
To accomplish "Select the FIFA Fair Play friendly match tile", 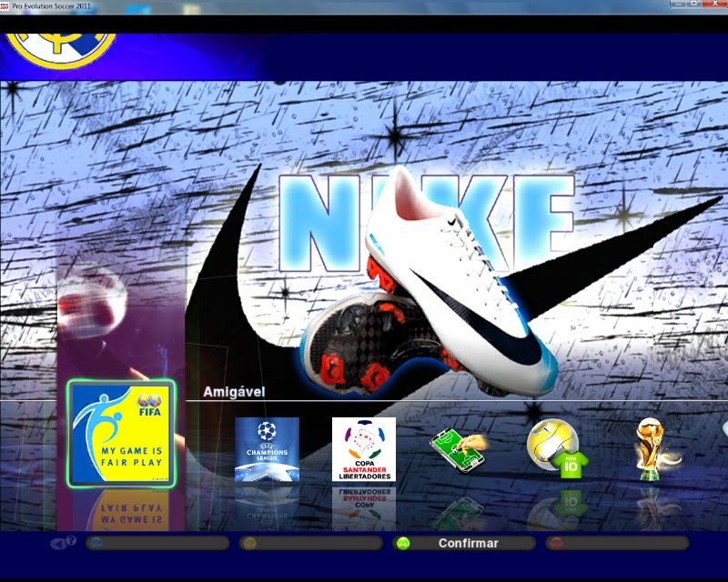I will [x=121, y=434].
